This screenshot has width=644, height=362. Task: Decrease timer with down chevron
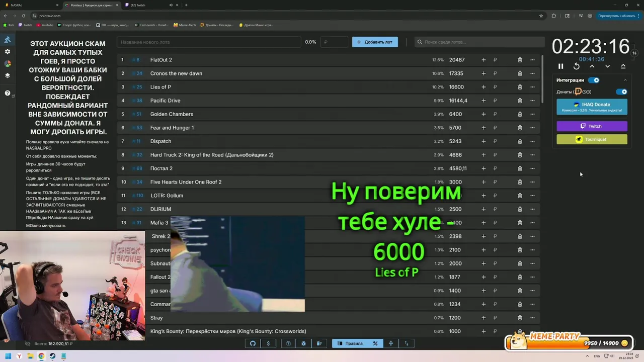pyautogui.click(x=607, y=66)
